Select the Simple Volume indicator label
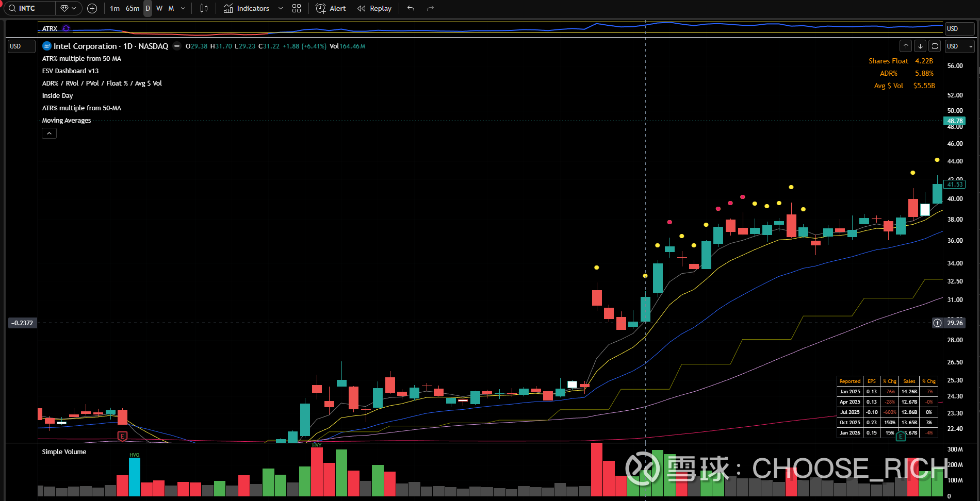Viewport: 980px width, 501px height. pyautogui.click(x=64, y=452)
